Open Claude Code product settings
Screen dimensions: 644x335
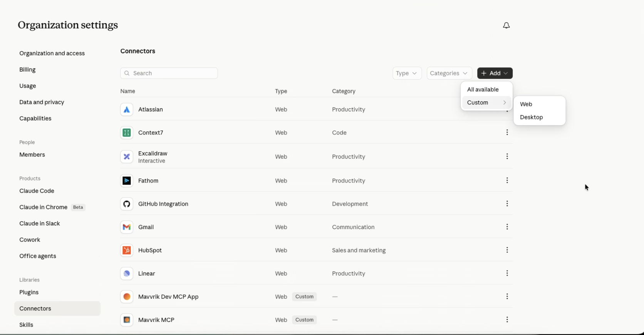click(37, 191)
